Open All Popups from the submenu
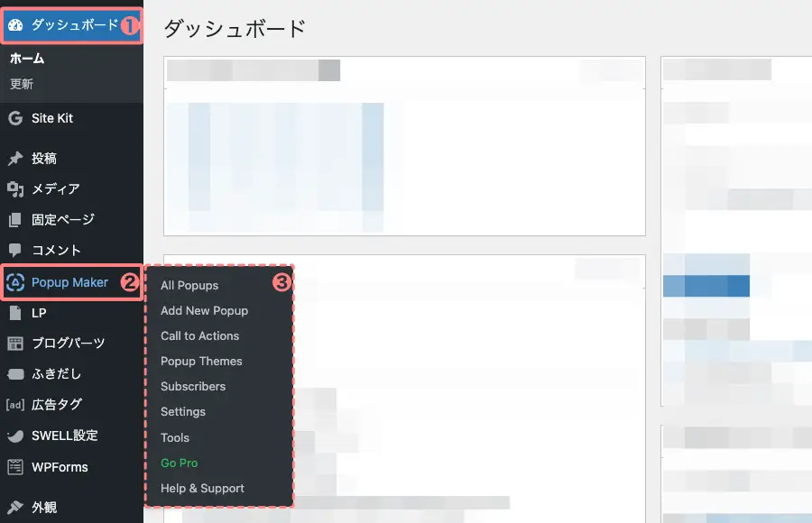Screen dimensions: 812x523 189,285
